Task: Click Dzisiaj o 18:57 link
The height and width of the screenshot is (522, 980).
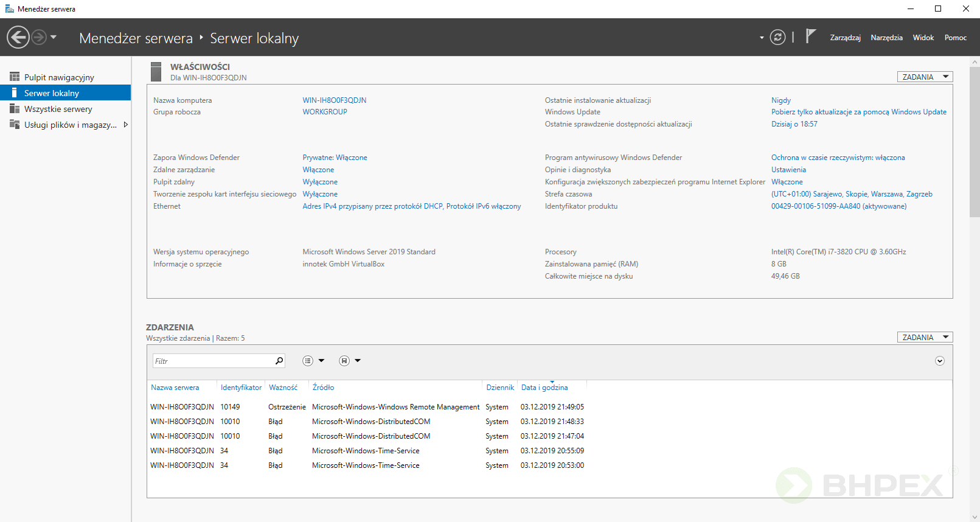Action: (794, 124)
